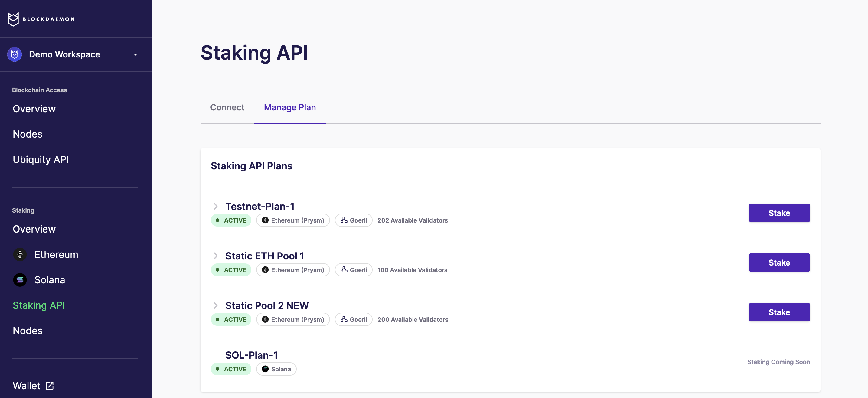Click the Ethereum coin icon in sidebar

pyautogui.click(x=20, y=254)
